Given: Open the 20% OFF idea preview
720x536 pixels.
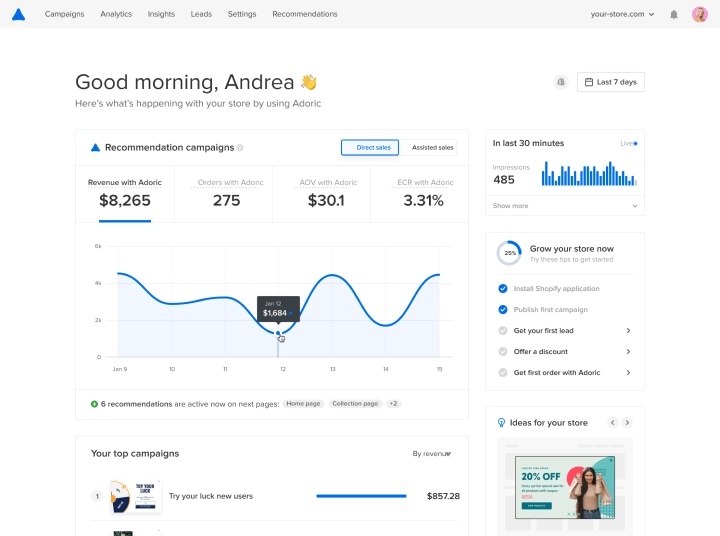Looking at the screenshot, I should coord(565,487).
